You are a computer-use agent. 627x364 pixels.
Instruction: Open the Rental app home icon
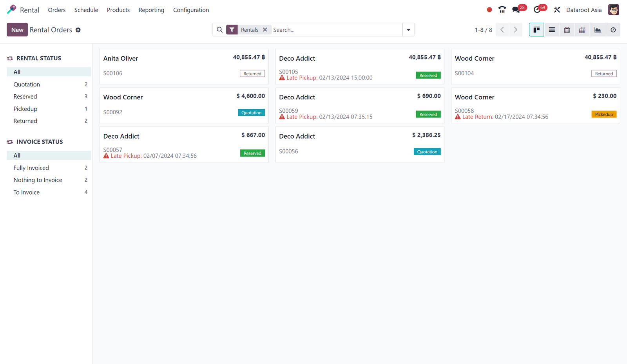point(12,9)
